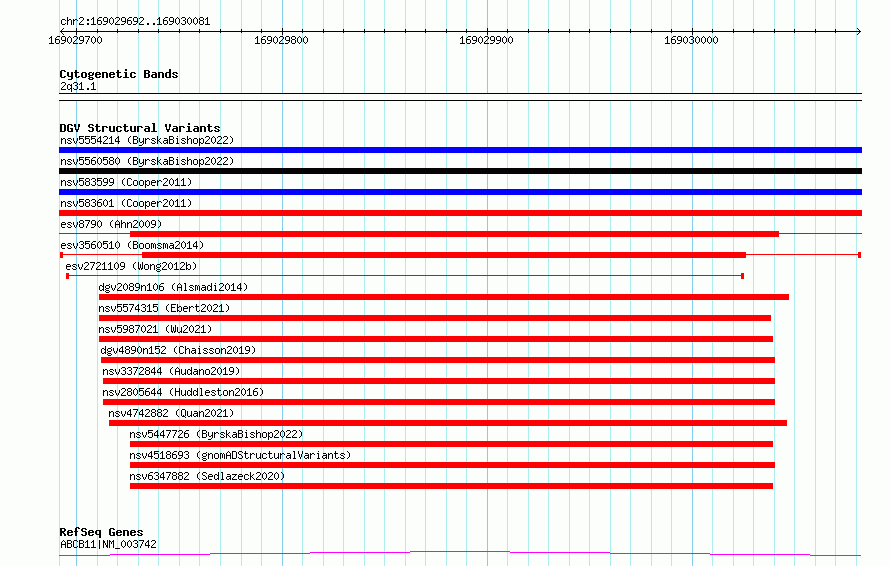This screenshot has height=566, width=890.
Task: Click the 169029700 ruler coordinate
Action: coord(75,40)
